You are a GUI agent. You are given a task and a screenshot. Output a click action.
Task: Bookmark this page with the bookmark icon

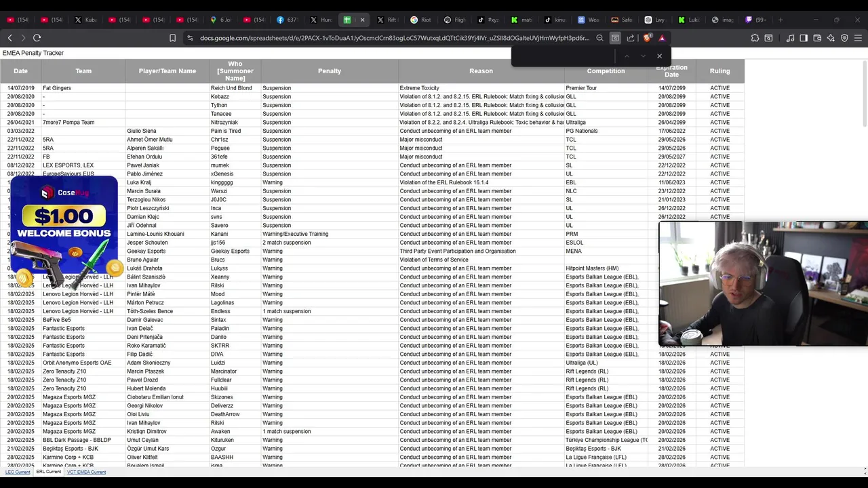[x=172, y=38]
